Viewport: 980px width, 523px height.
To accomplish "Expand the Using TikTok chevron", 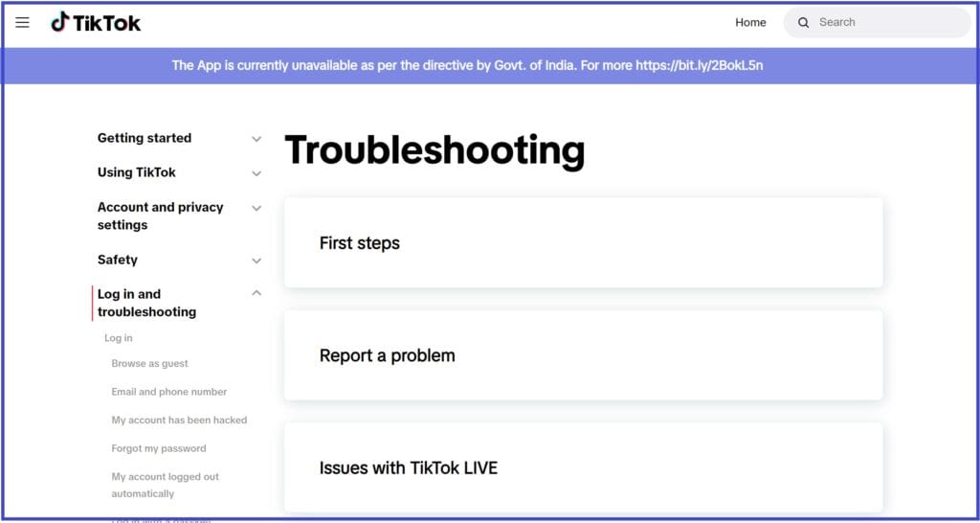I will [256, 173].
